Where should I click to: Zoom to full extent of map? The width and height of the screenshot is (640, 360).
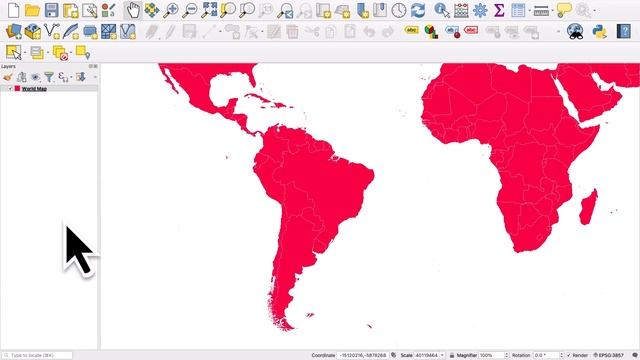coord(209,10)
